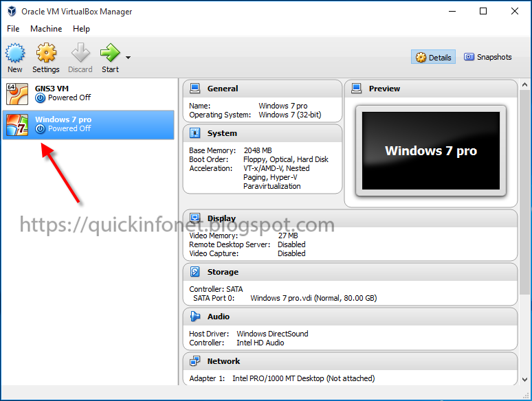
Task: Open Storage section header link
Action: (x=223, y=272)
